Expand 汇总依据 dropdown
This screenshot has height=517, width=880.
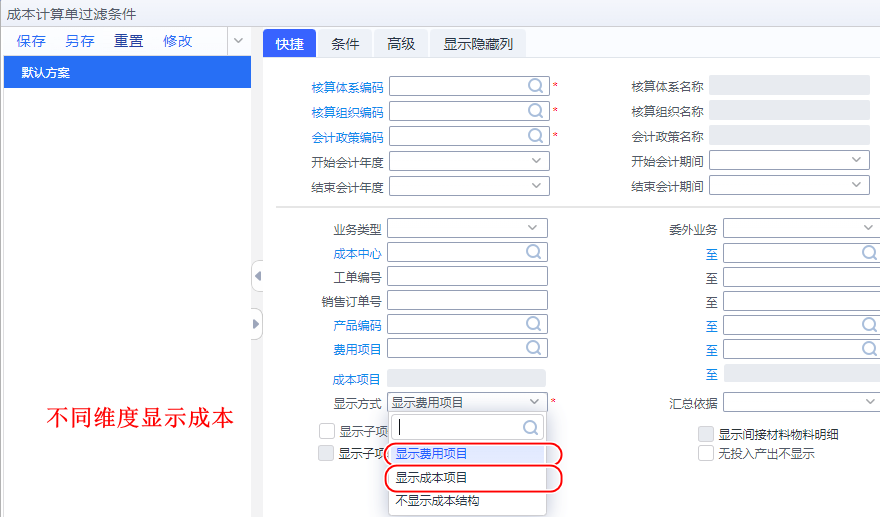[869, 401]
